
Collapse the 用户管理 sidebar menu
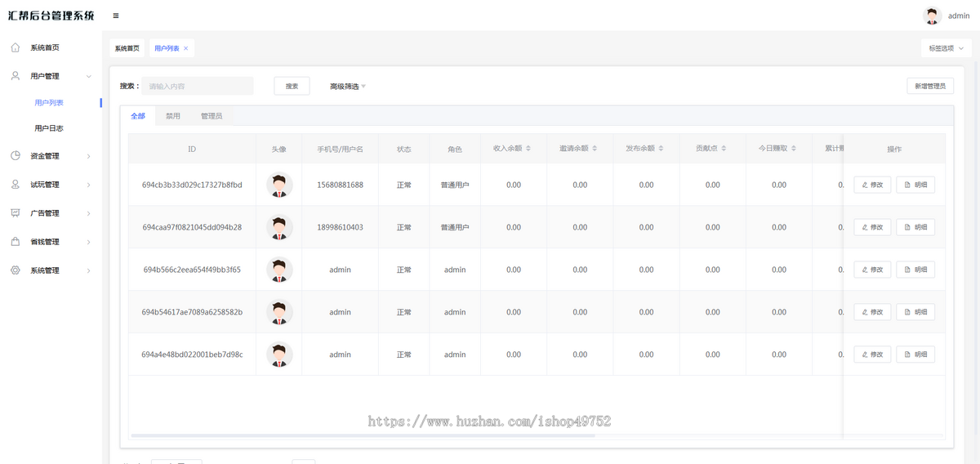pyautogui.click(x=89, y=76)
